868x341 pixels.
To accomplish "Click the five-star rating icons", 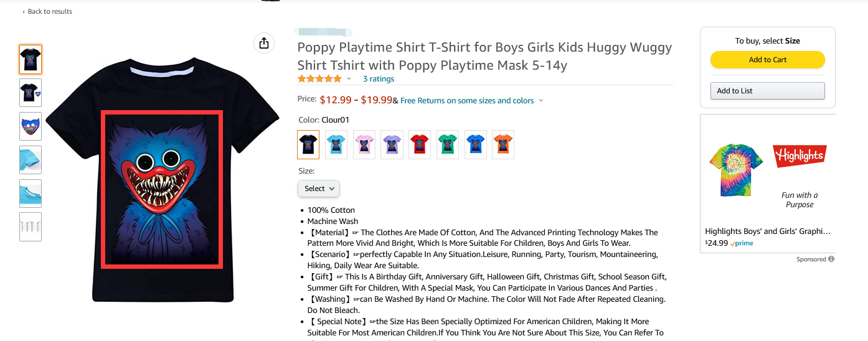I will pyautogui.click(x=319, y=78).
